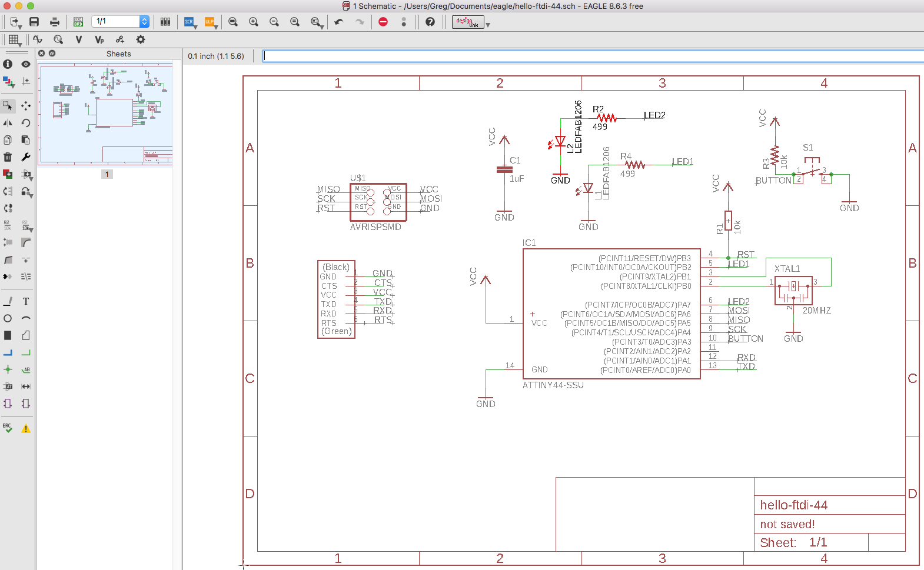The height and width of the screenshot is (570, 924).
Task: Select the Change wrench tool
Action: click(25, 157)
